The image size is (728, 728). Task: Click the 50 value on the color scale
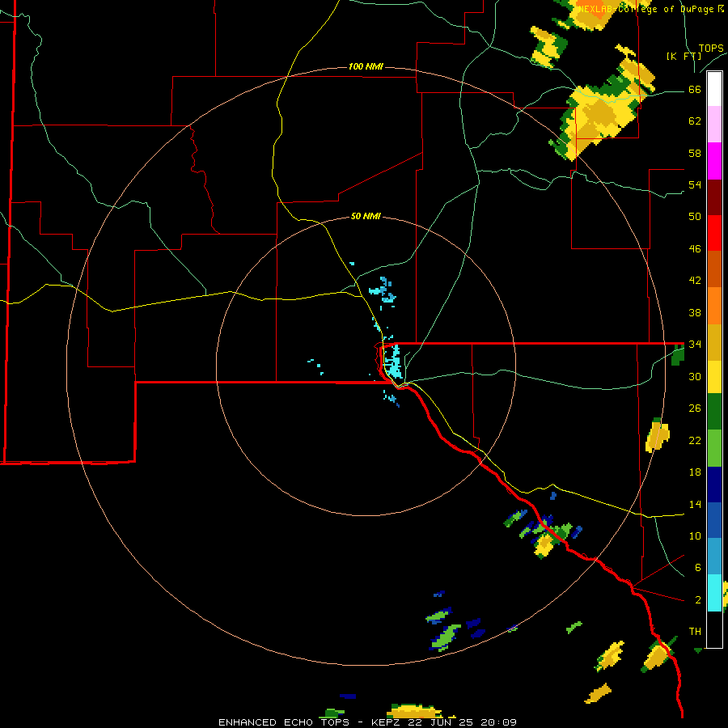pyautogui.click(x=695, y=217)
